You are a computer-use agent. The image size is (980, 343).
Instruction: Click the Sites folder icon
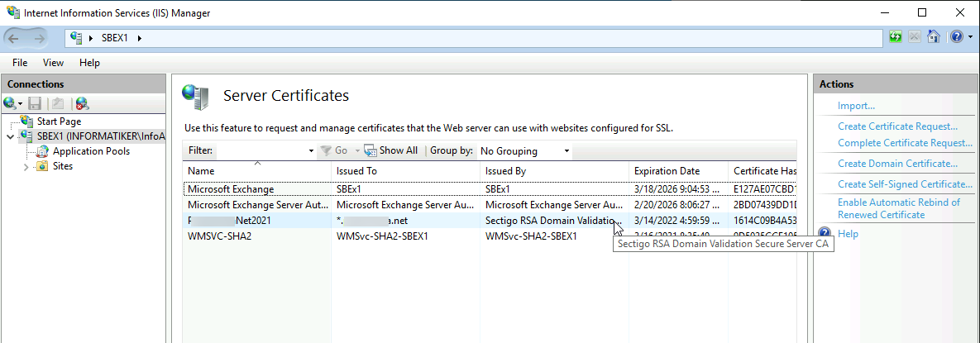click(42, 166)
